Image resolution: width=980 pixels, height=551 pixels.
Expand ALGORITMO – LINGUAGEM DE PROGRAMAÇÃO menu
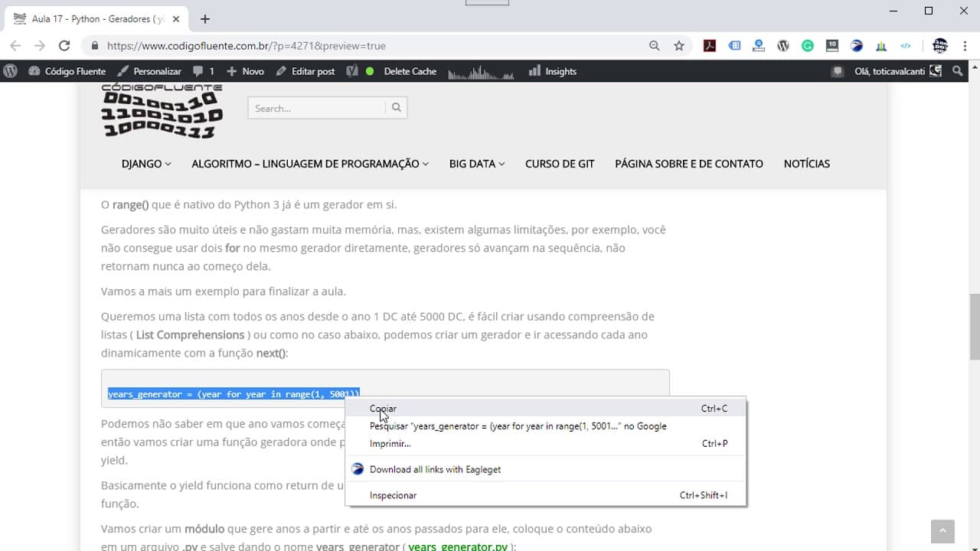310,164
